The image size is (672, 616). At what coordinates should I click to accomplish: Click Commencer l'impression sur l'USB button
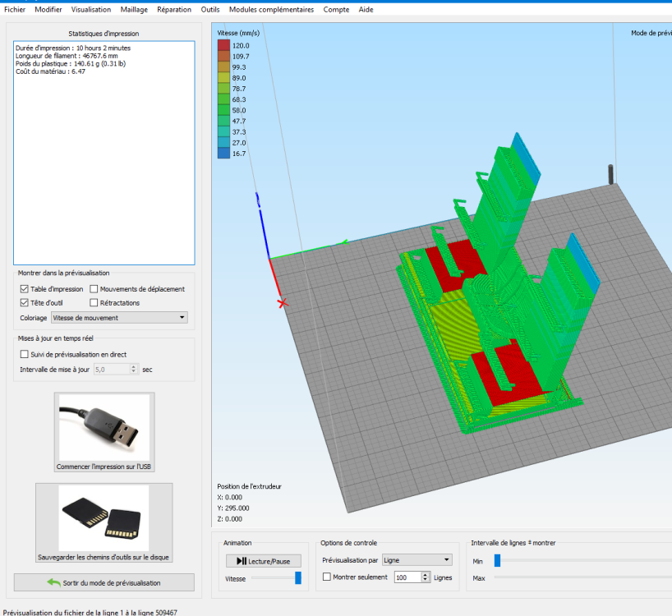click(104, 432)
